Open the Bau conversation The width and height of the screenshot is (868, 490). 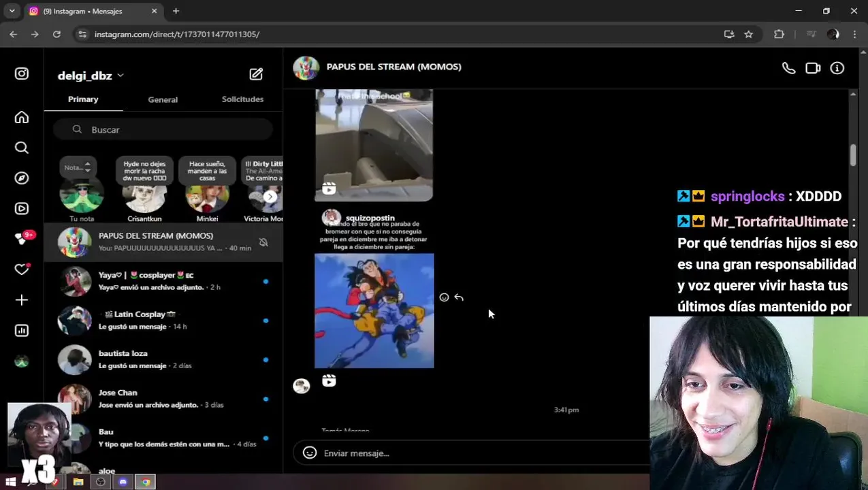point(163,438)
